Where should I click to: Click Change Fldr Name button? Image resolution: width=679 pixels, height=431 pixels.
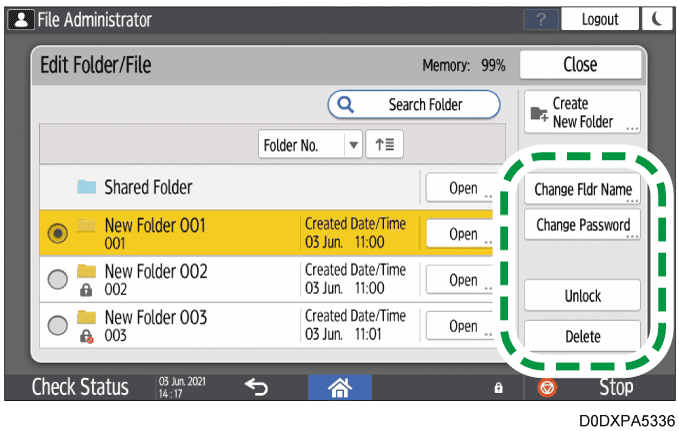coord(582,189)
